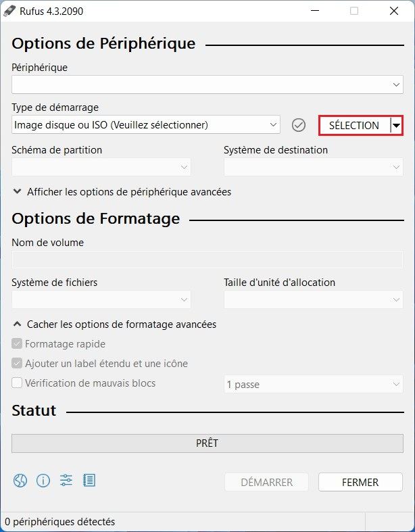The image size is (415, 532).
Task: Toggle the Formatage rapide checkbox
Action: point(18,344)
